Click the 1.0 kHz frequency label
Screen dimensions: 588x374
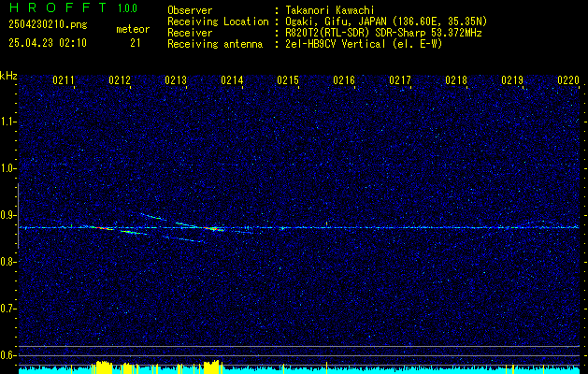[x=7, y=168]
